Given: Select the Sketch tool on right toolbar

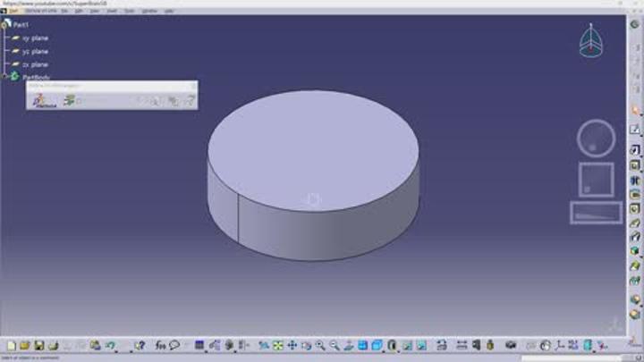Looking at the screenshot, I should pyautogui.click(x=634, y=130).
